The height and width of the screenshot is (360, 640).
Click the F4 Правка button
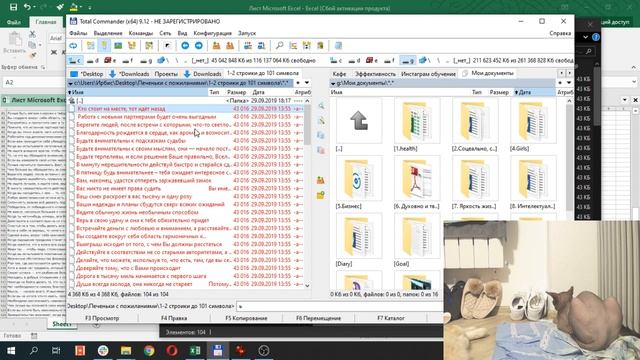coord(174,318)
